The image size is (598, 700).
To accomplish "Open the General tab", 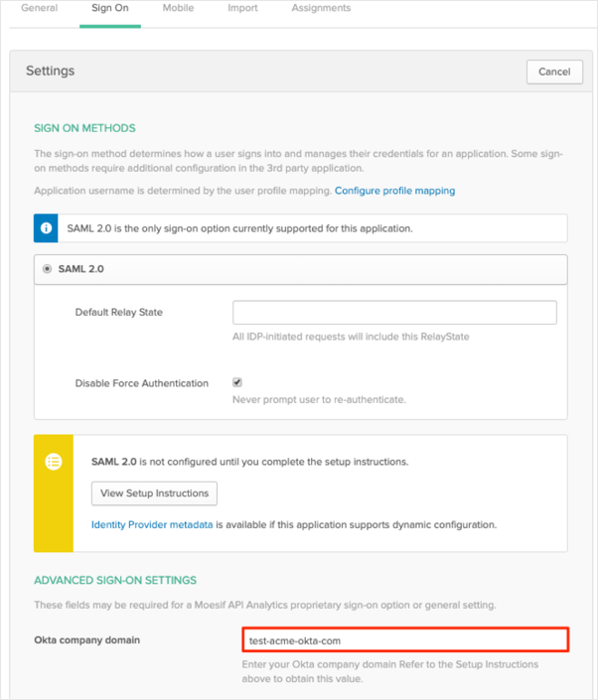I will point(39,8).
